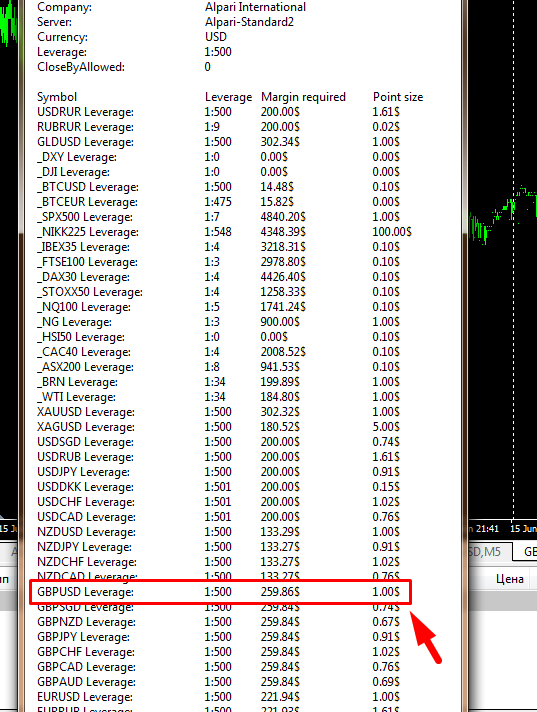
Task: Select the 'USDSGD Leverage:' row label
Action: [85, 442]
